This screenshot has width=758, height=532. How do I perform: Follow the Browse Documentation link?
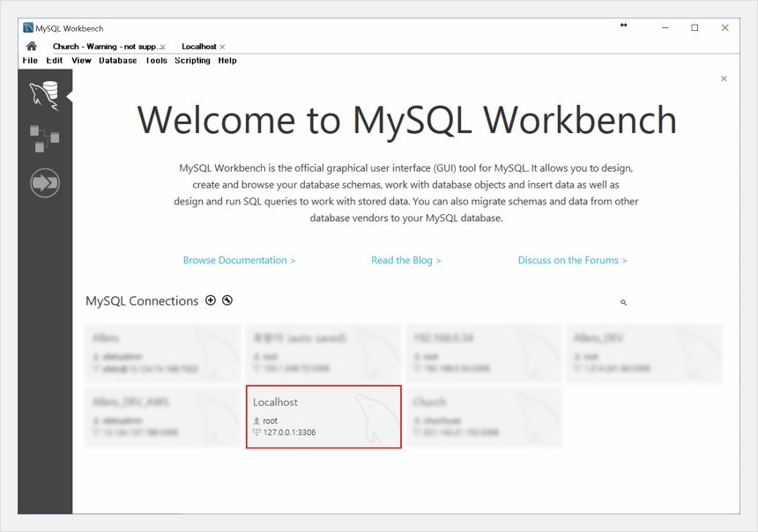239,260
